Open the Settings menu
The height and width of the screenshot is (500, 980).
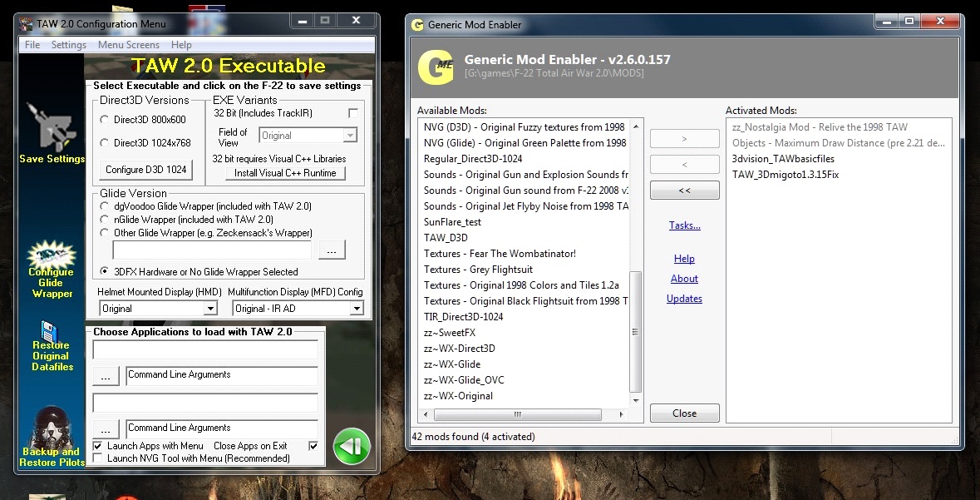coord(69,45)
